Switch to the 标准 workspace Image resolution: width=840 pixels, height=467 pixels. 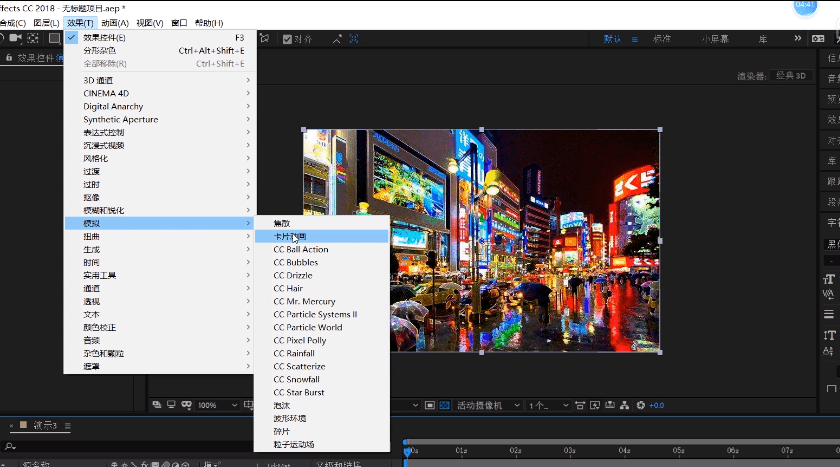click(x=662, y=40)
